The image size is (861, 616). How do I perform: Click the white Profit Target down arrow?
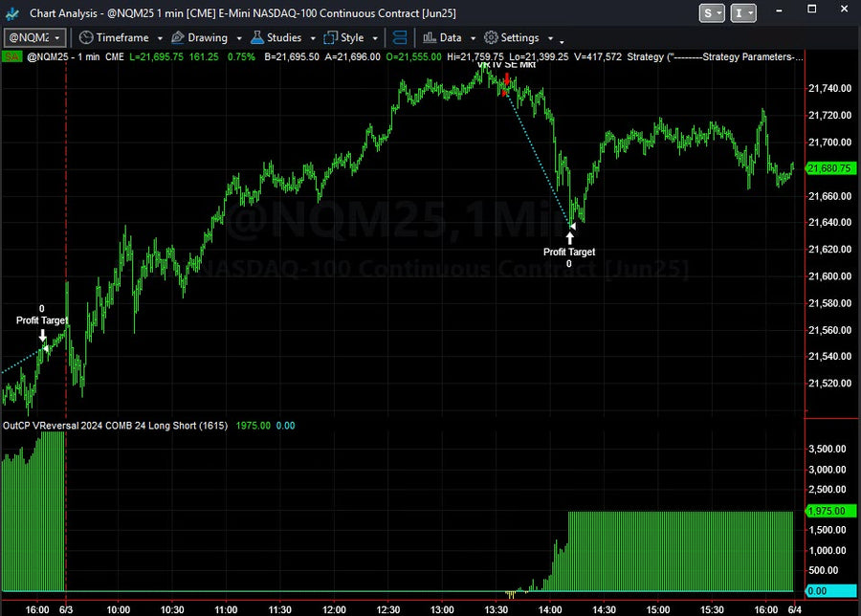(42, 335)
